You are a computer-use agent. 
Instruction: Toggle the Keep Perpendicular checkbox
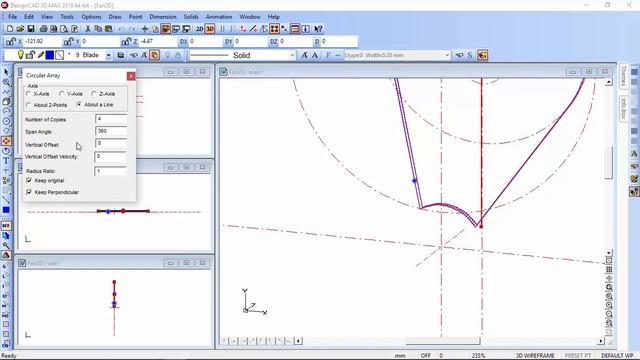pyautogui.click(x=29, y=192)
